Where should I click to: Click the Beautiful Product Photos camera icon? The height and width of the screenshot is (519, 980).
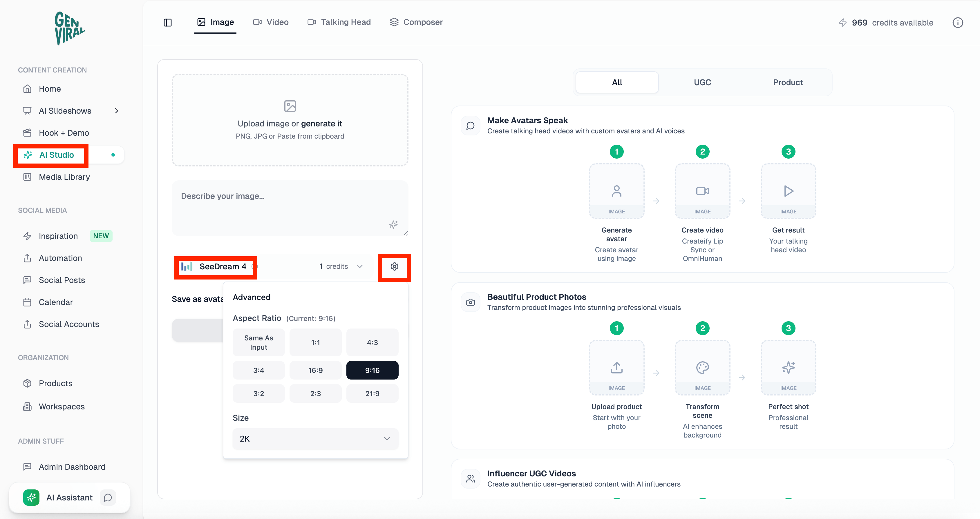[471, 302]
